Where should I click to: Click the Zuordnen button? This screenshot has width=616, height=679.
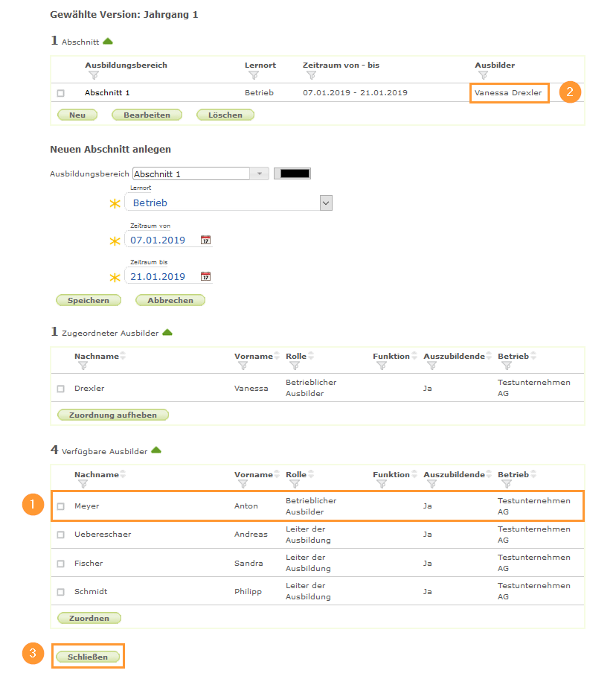(x=89, y=618)
